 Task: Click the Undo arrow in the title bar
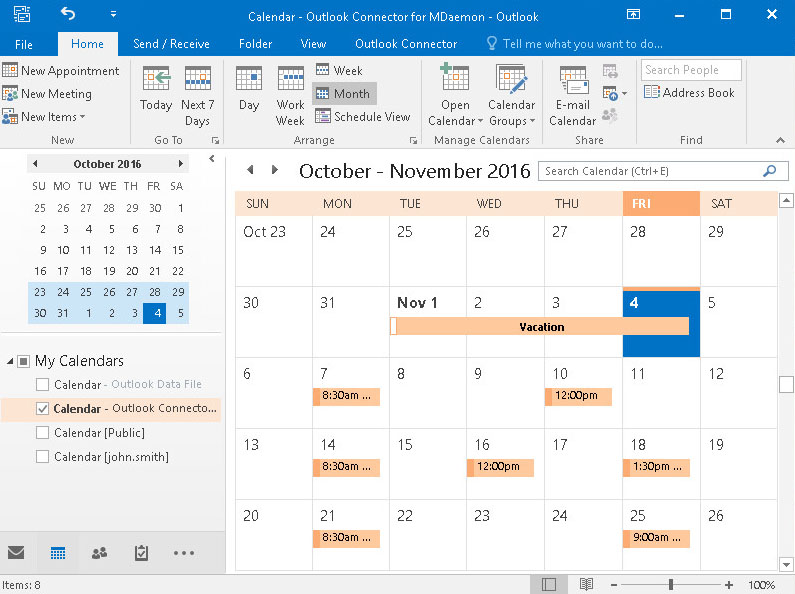[68, 13]
